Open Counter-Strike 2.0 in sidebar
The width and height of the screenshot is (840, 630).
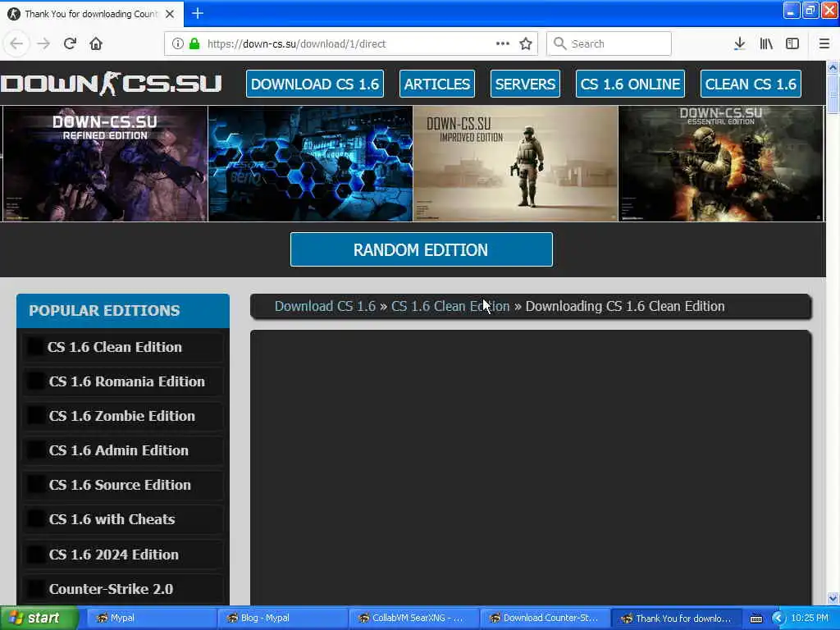pos(123,589)
